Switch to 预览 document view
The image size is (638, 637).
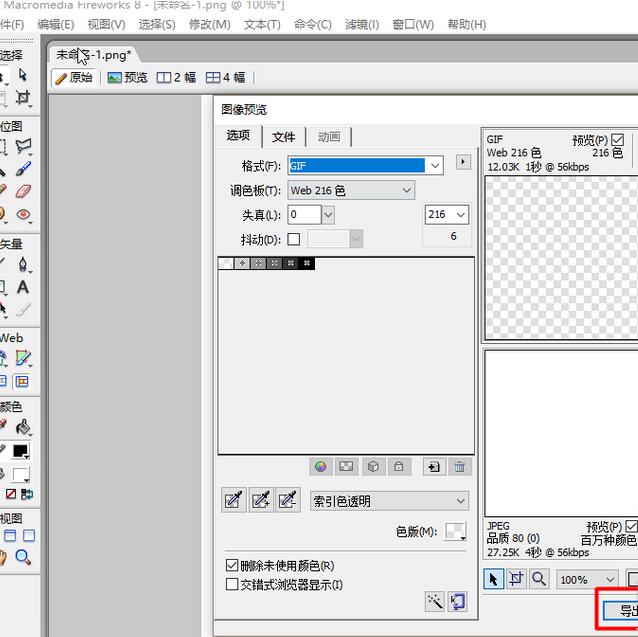(127, 77)
